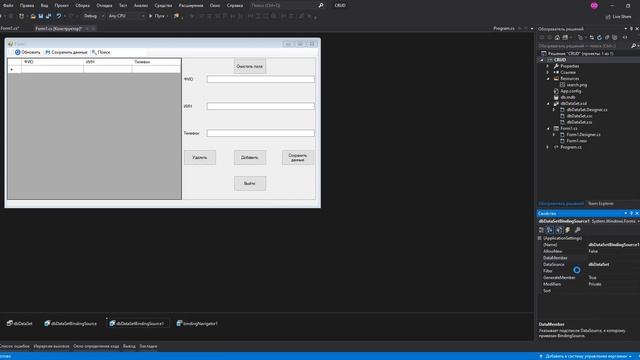Click the Save All toolbar icon
This screenshot has height=360, width=640.
49,16
